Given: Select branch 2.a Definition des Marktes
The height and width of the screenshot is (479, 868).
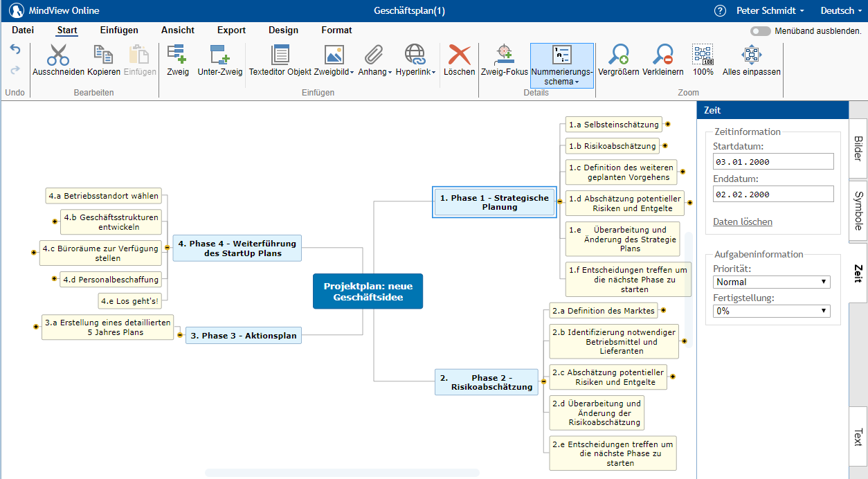Looking at the screenshot, I should pos(602,311).
